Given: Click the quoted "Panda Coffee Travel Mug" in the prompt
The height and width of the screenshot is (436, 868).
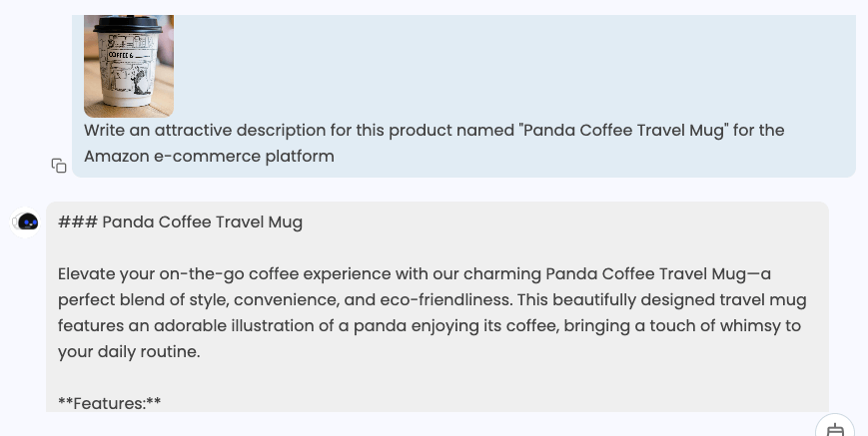Looking at the screenshot, I should 624,130.
